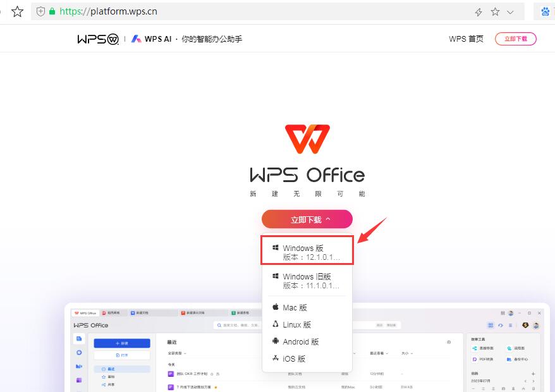Click the Windows logo beside Windows 版

(x=276, y=247)
